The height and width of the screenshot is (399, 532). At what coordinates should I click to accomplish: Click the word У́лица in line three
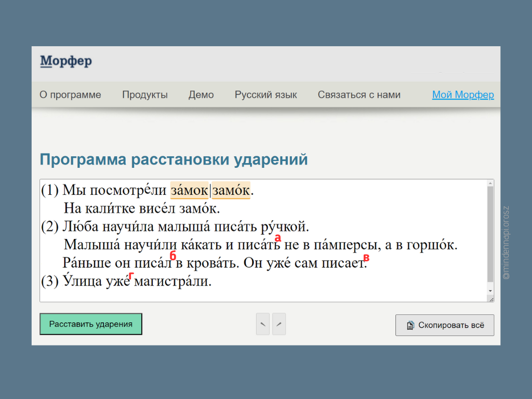pyautogui.click(x=82, y=281)
